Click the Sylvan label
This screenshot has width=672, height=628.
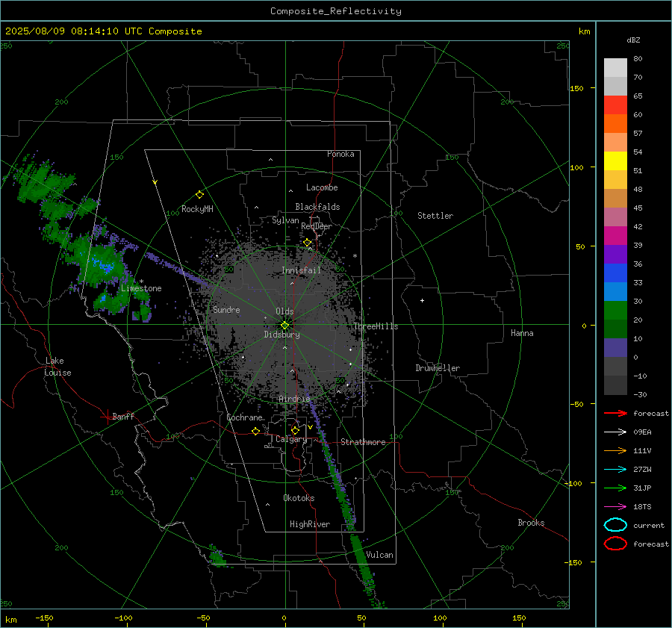(285, 220)
